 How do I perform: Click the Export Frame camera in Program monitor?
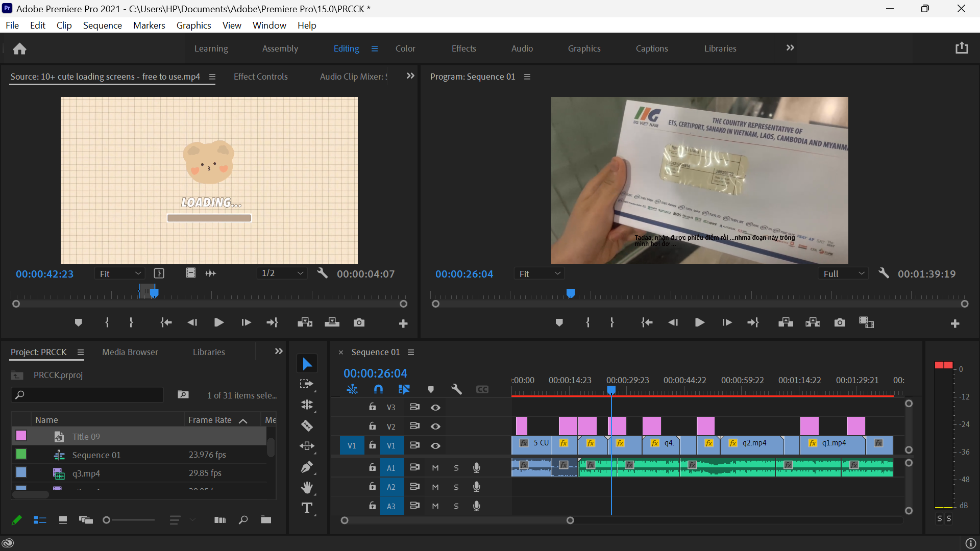coord(840,322)
